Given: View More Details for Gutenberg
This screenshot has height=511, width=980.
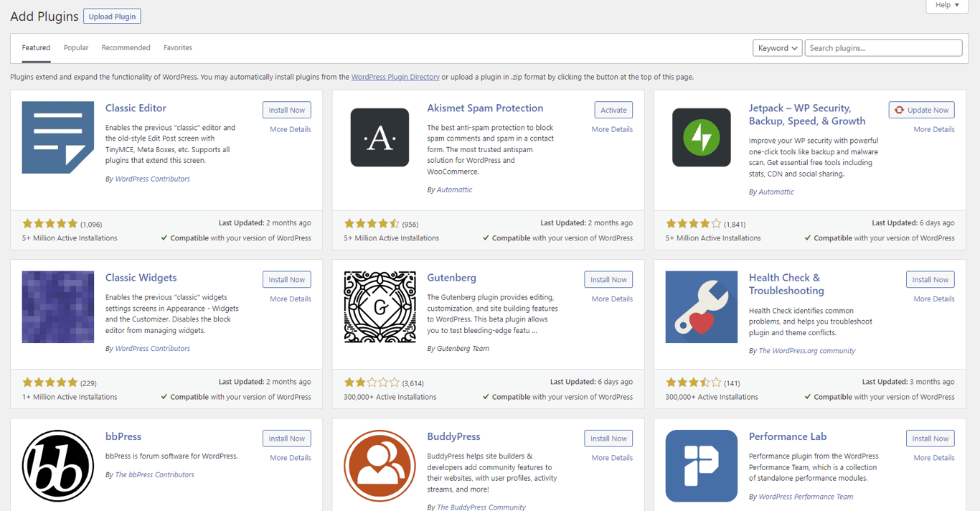Looking at the screenshot, I should [x=611, y=298].
